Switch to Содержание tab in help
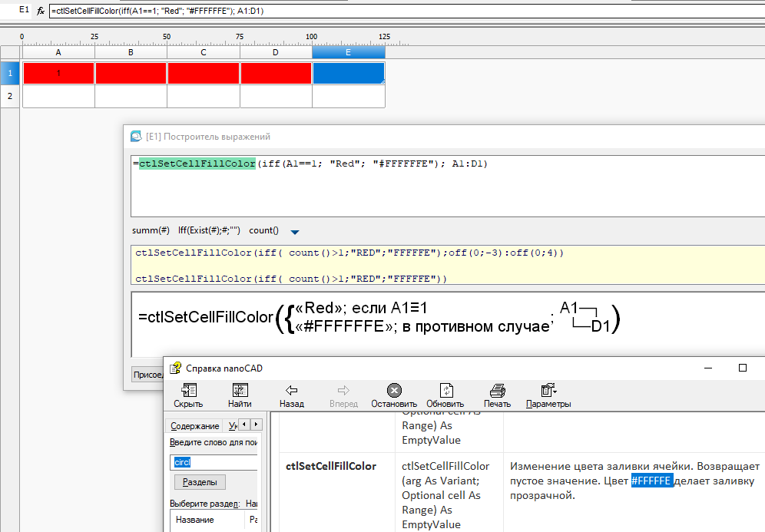Viewport: 765px width, 532px height. (x=194, y=426)
